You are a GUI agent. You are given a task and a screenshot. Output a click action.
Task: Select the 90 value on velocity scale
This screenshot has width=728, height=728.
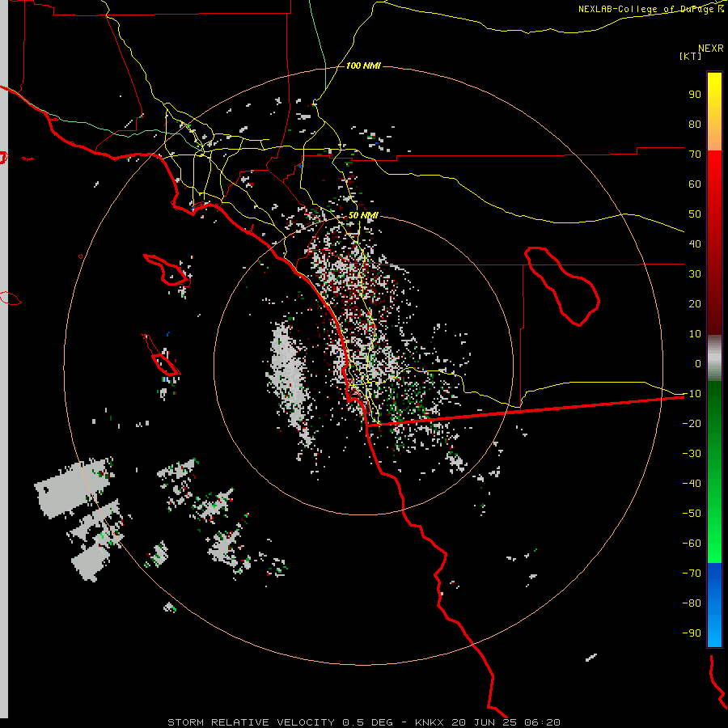tap(695, 95)
